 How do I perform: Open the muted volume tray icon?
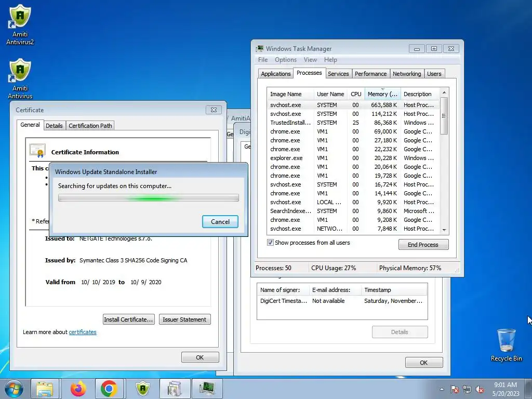point(480,389)
